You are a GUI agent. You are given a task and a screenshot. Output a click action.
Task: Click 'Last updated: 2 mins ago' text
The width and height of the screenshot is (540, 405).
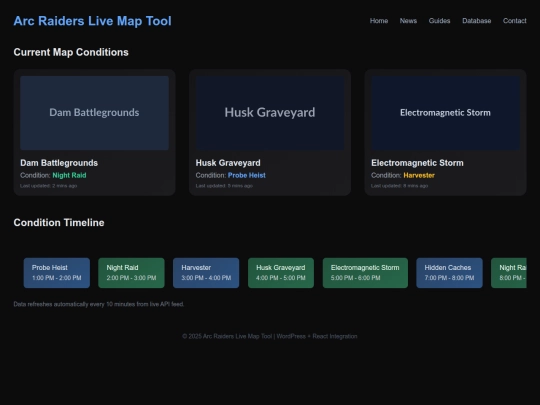coord(49,186)
